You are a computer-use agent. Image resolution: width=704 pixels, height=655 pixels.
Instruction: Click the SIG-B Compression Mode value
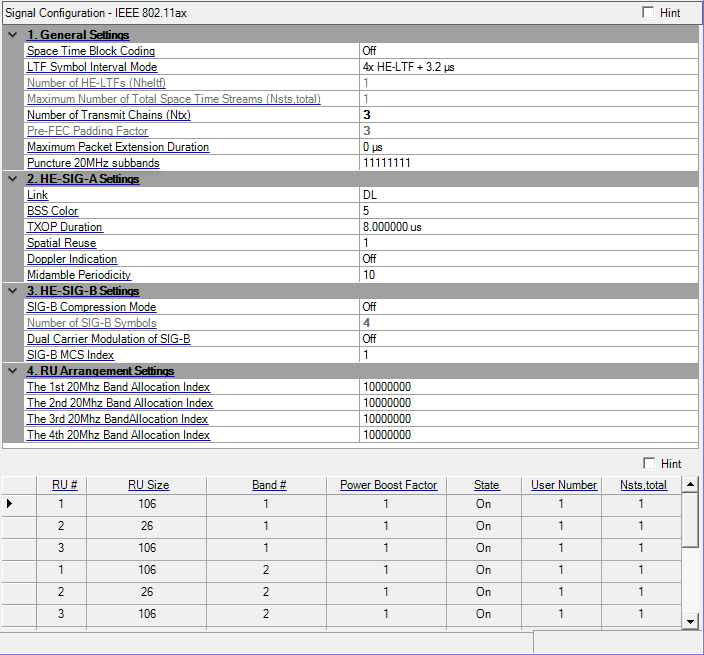[528, 307]
